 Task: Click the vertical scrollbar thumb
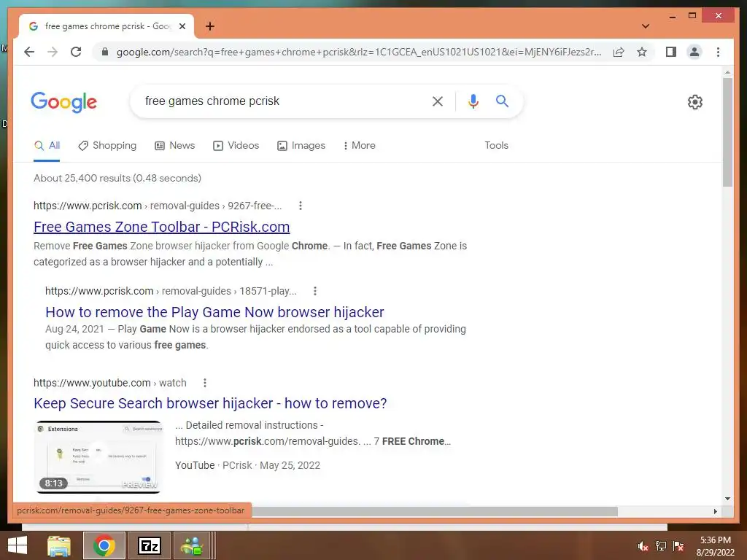tap(727, 132)
